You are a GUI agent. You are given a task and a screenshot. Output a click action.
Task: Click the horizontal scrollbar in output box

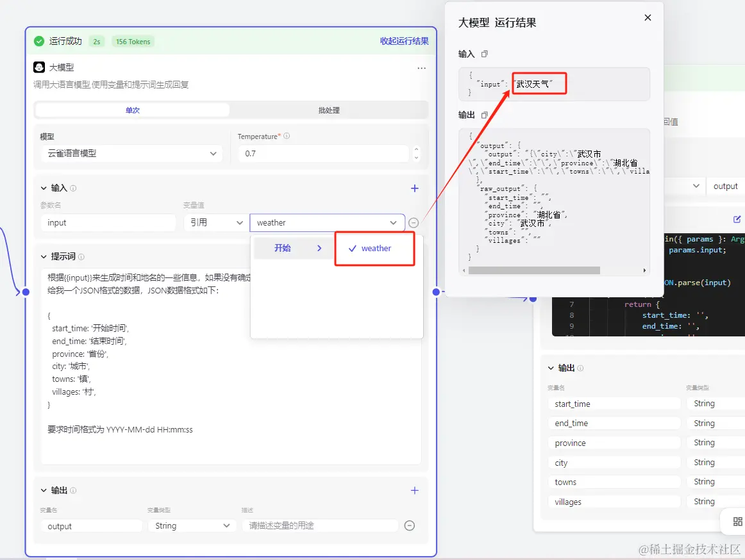coord(534,270)
